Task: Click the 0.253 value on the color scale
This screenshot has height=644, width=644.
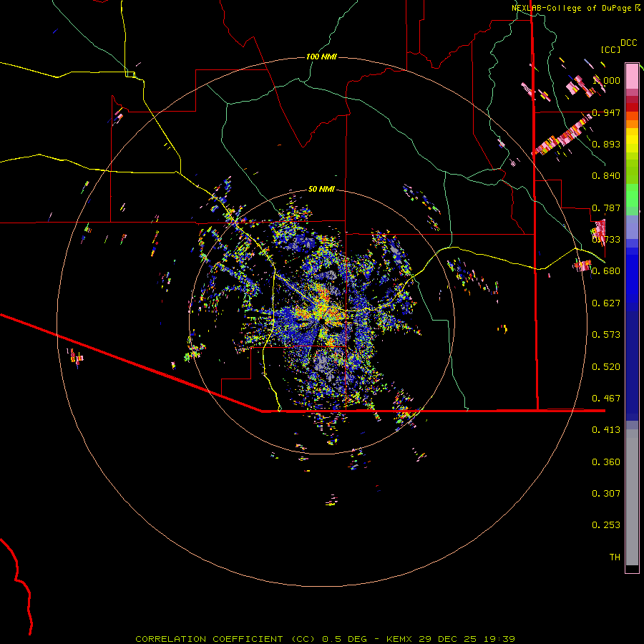Action: click(606, 525)
